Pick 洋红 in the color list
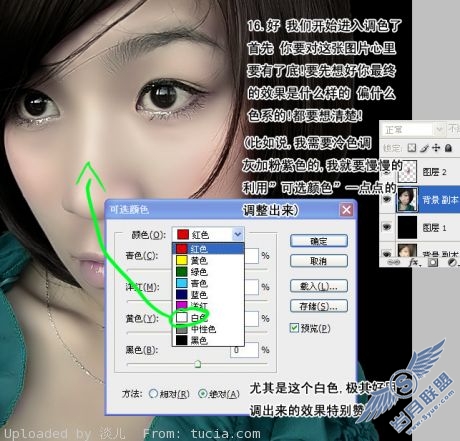This screenshot has width=460, height=441. (x=208, y=305)
